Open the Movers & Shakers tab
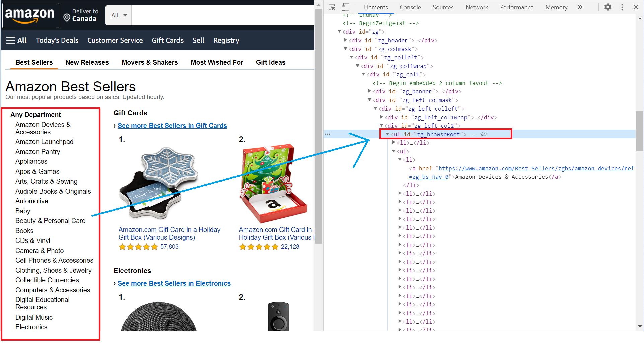644x345 pixels. pos(149,62)
